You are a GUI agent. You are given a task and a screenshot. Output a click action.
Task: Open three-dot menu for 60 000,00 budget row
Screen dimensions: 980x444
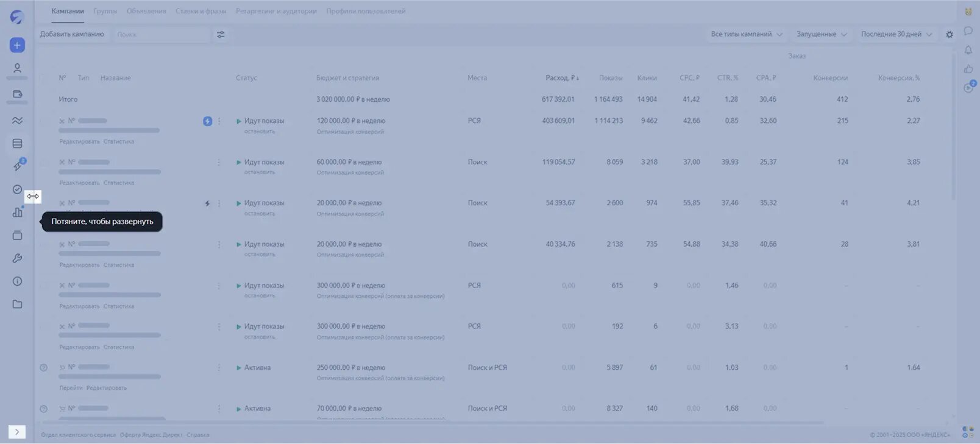(x=219, y=162)
